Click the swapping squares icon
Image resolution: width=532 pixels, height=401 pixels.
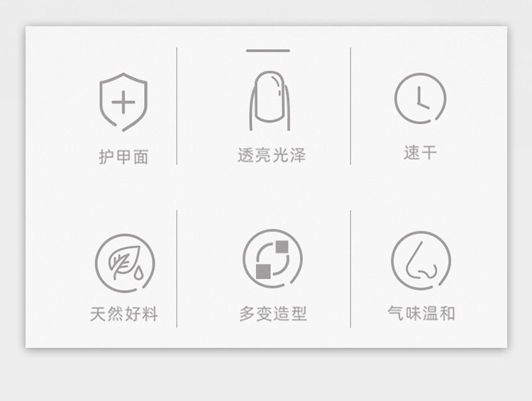coord(272,259)
